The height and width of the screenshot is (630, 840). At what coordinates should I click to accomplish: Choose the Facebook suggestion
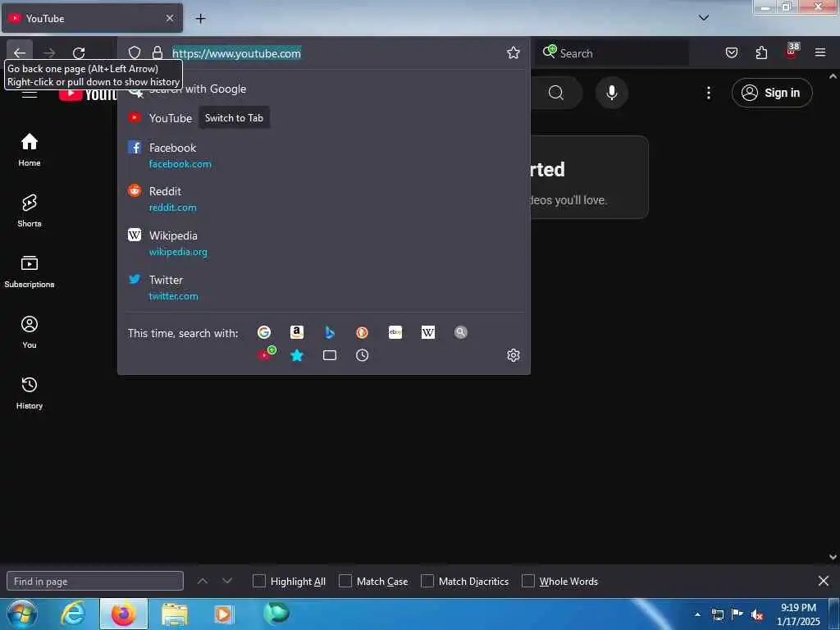(x=323, y=155)
